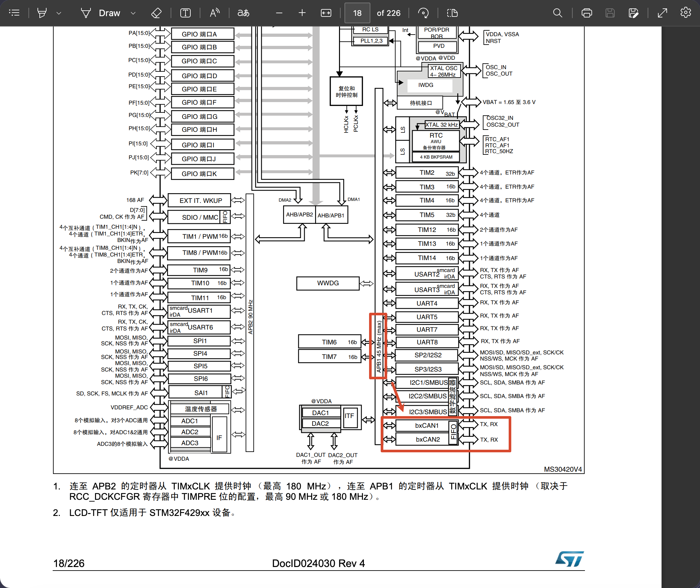The width and height of the screenshot is (700, 588).
Task: Click the 'WWDG' block
Action: (328, 283)
